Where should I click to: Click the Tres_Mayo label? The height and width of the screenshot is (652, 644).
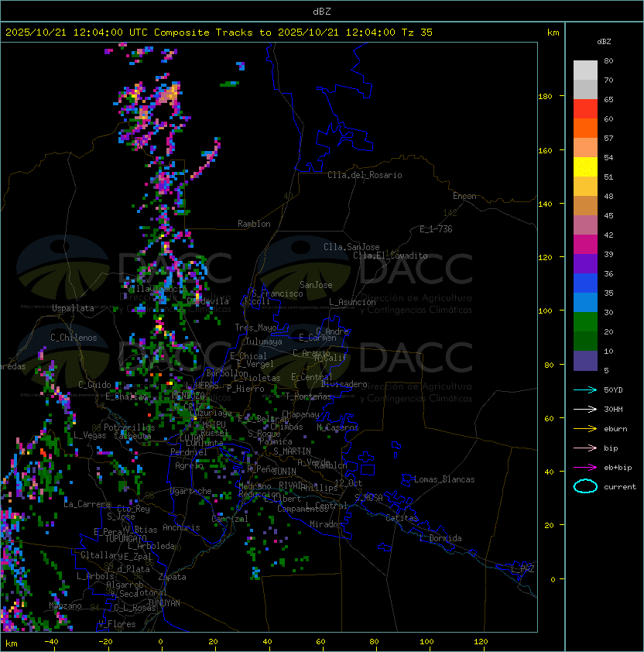[x=255, y=328]
